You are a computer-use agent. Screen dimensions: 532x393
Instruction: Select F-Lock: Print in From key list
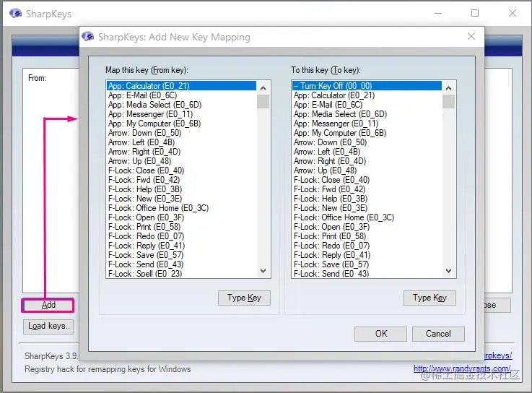pyautogui.click(x=181, y=227)
